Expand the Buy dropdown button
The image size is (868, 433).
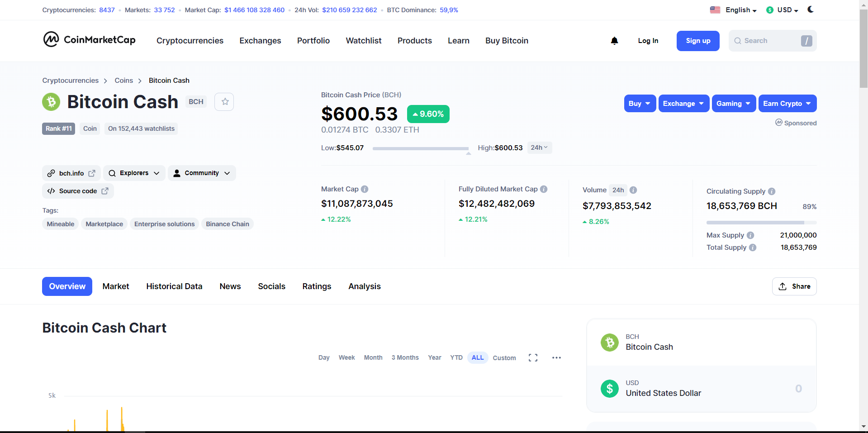point(640,104)
